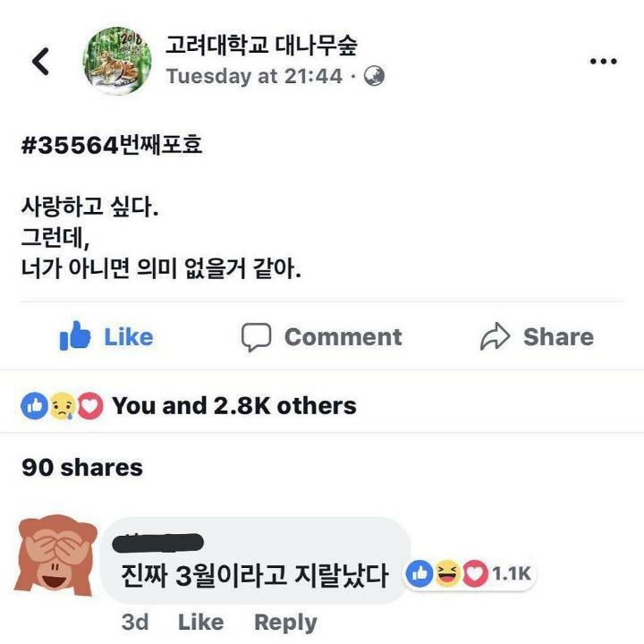The width and height of the screenshot is (644, 644).
Task: Click the Share arrow icon
Action: pos(496,336)
